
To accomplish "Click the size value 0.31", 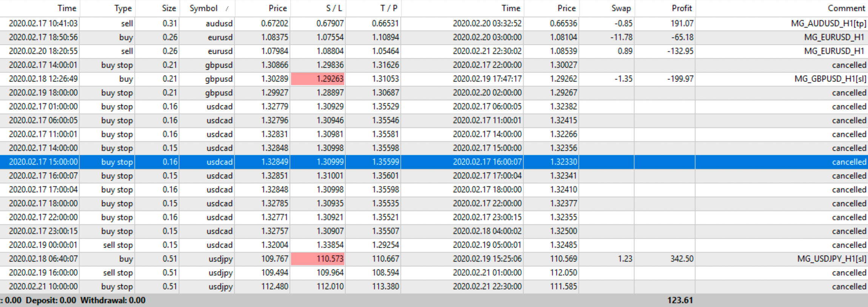I will click(170, 23).
